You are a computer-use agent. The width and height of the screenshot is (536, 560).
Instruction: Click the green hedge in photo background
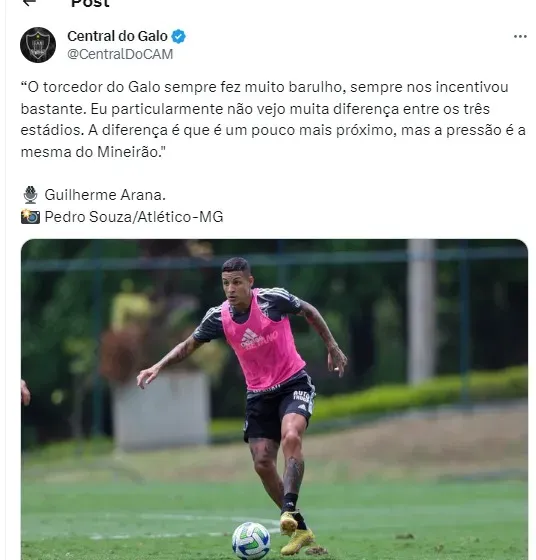pos(420,394)
